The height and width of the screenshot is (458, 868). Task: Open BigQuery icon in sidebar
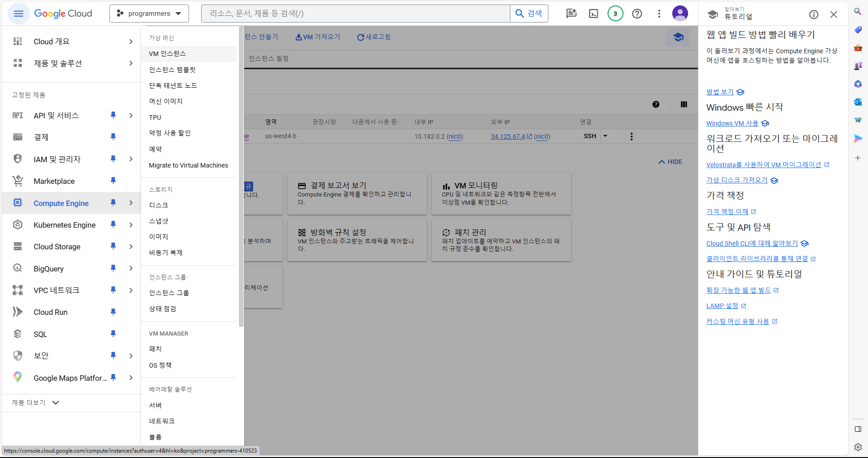pyautogui.click(x=18, y=268)
